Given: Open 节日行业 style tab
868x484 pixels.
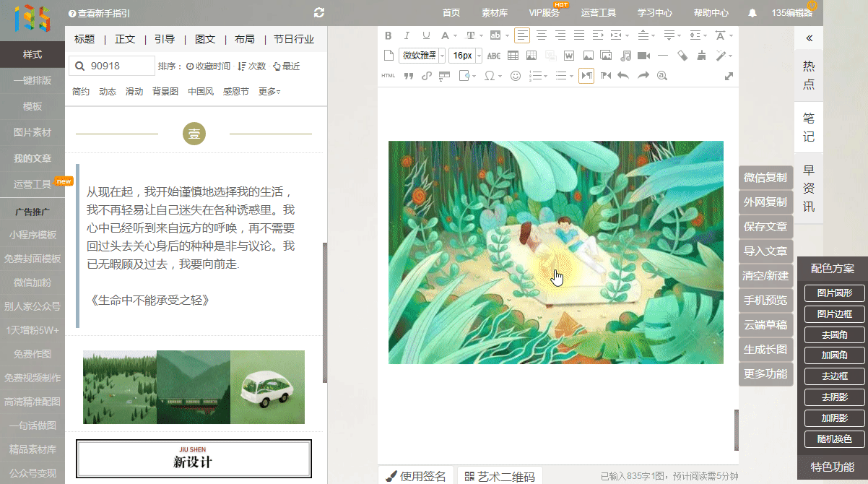Looking at the screenshot, I should [x=294, y=39].
